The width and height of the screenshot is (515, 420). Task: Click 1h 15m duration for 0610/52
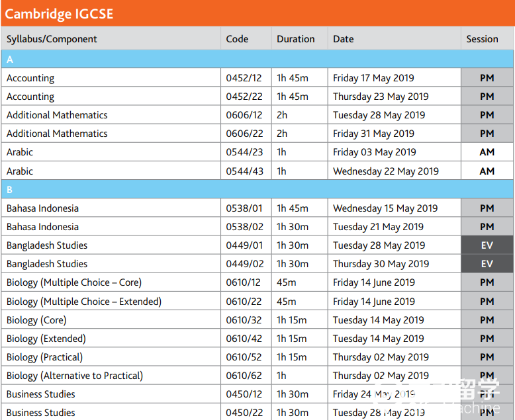click(292, 357)
